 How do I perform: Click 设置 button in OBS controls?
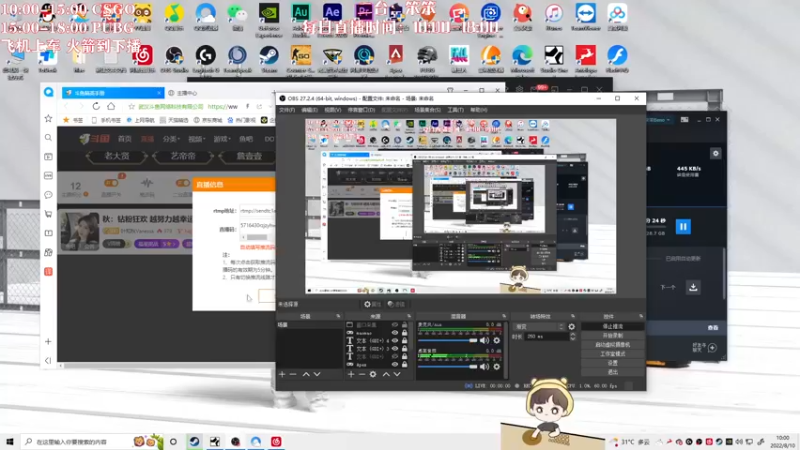(613, 363)
